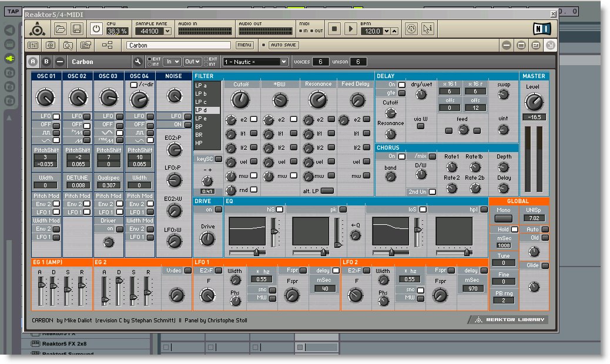Image resolution: width=610 pixels, height=364 pixels.
Task: Click the Reaktor logo icon in toolbar
Action: tap(38, 29)
